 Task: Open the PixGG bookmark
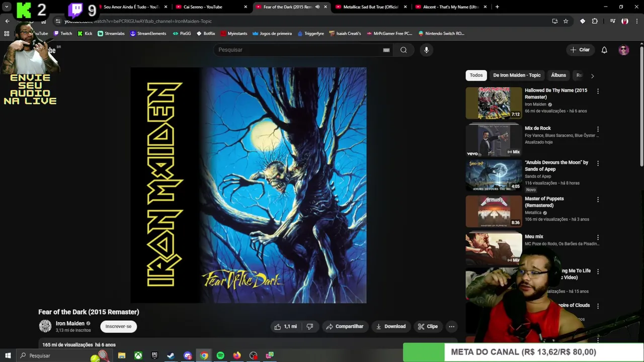pos(182,34)
